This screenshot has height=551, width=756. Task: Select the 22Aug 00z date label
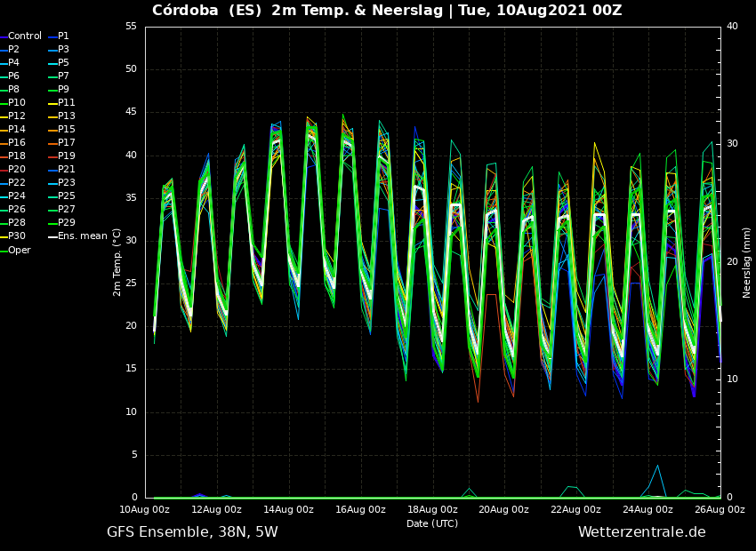click(x=575, y=509)
